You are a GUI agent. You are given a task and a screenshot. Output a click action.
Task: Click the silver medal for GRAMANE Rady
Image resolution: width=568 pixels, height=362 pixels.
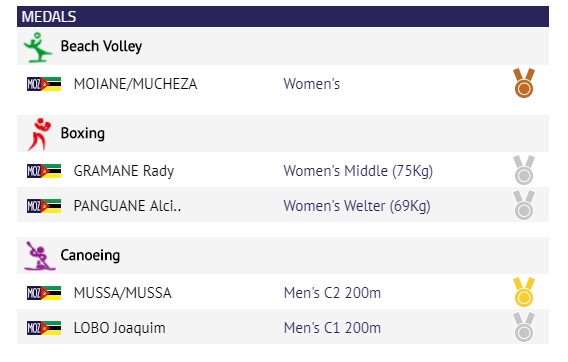[524, 170]
